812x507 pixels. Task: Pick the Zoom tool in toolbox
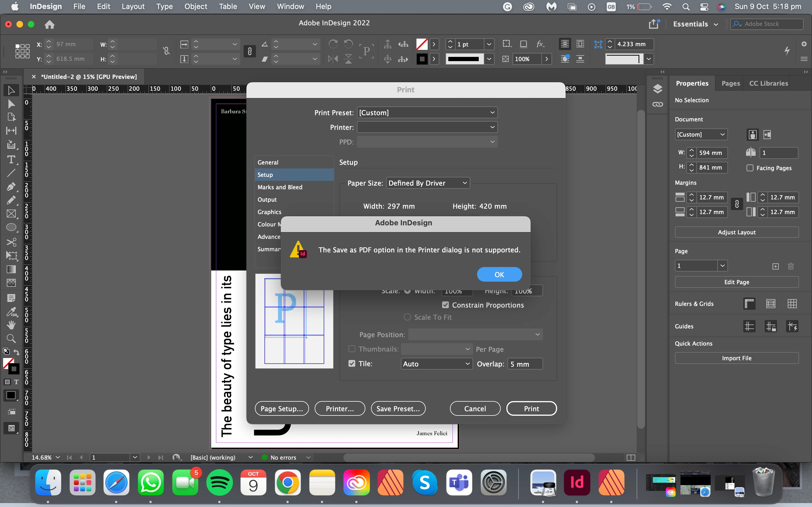pos(11,338)
